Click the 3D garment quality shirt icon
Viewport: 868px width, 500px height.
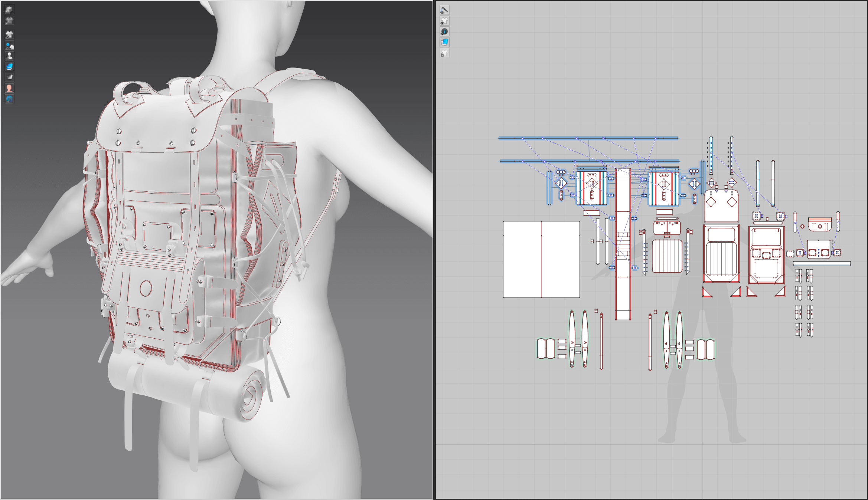(9, 20)
